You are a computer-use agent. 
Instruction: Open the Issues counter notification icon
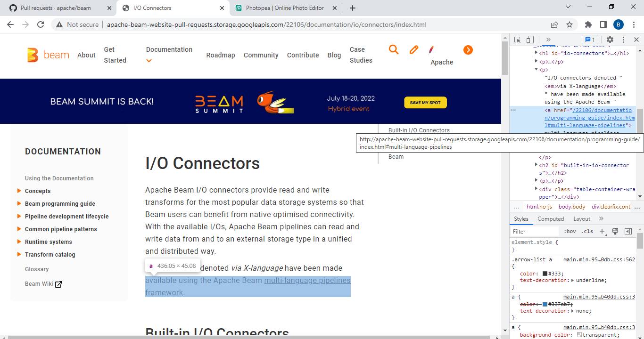(587, 40)
